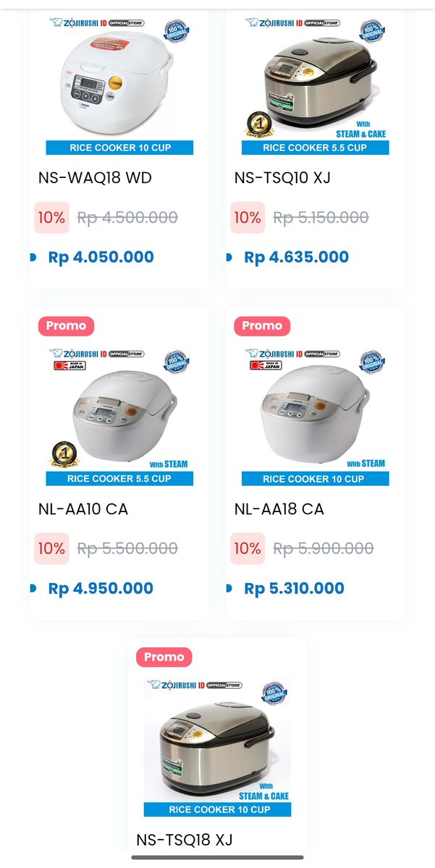This screenshot has width=435, height=868.
Task: Tap the home indicator bar at bottom
Action: (217, 858)
